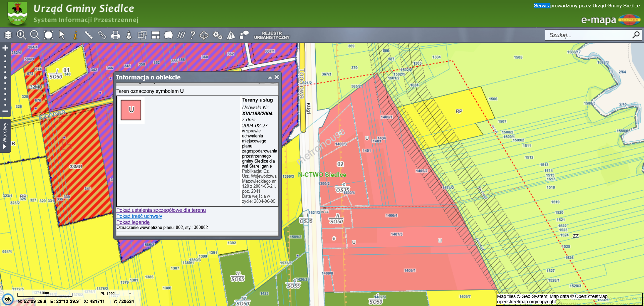
Task: Close the Informacja o obiekcie window
Action: click(277, 77)
